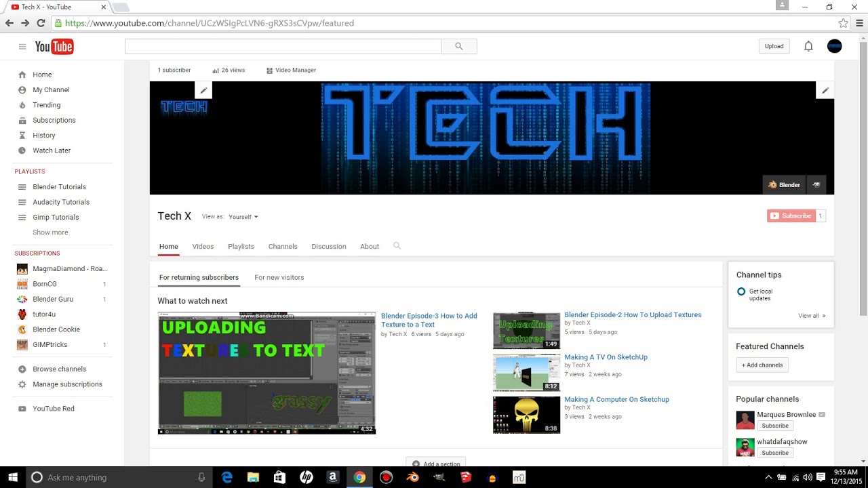Expand Show more playlists
The width and height of the screenshot is (868, 488).
[x=50, y=232]
